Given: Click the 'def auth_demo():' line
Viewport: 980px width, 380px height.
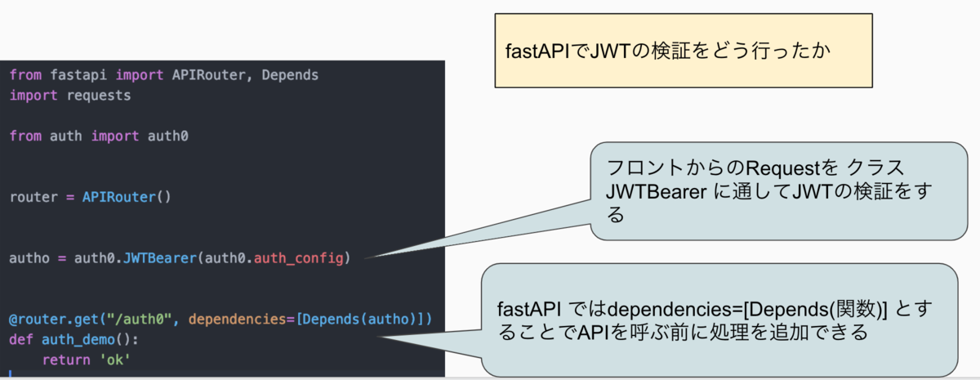Looking at the screenshot, I should click(x=74, y=339).
